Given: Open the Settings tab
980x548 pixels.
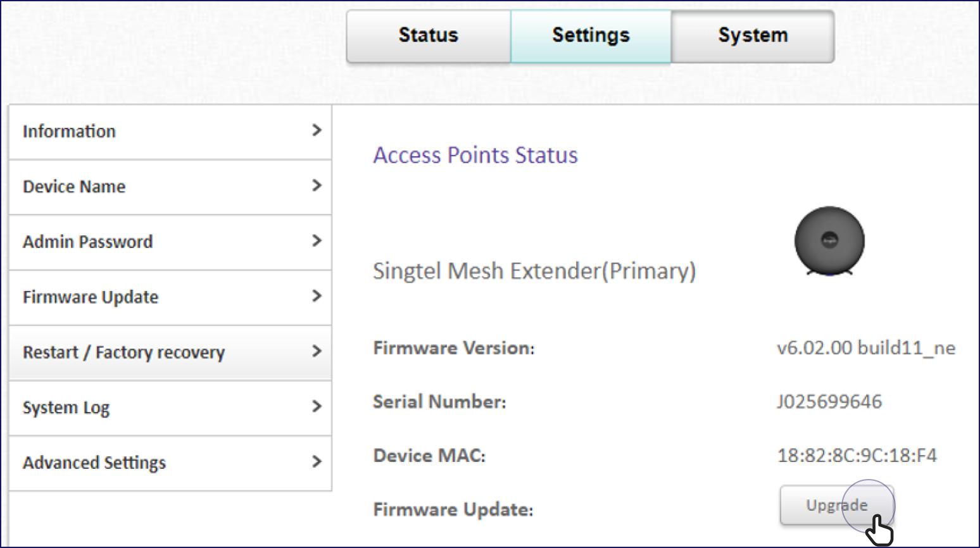Looking at the screenshot, I should coord(591,36).
